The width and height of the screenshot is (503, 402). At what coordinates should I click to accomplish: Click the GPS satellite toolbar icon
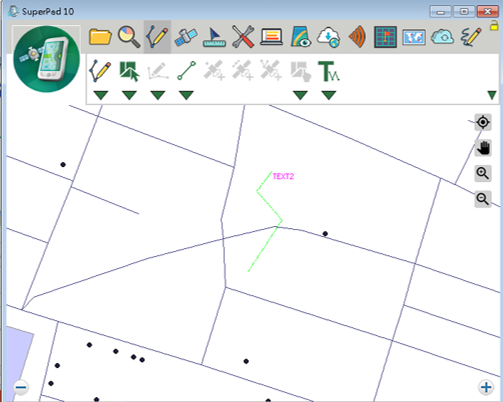point(186,37)
